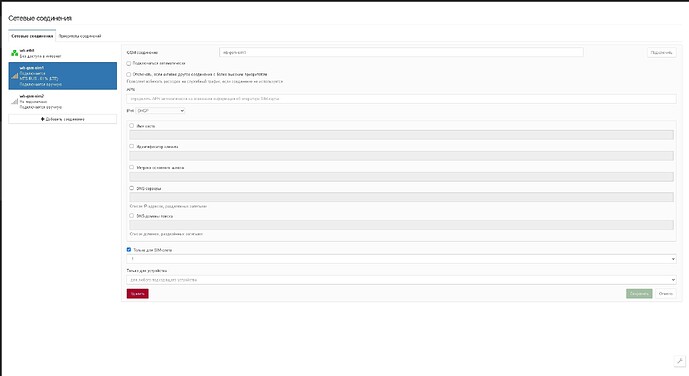Click the GSM connection name input field
Viewport: 689px width, 376px height.
pos(401,52)
